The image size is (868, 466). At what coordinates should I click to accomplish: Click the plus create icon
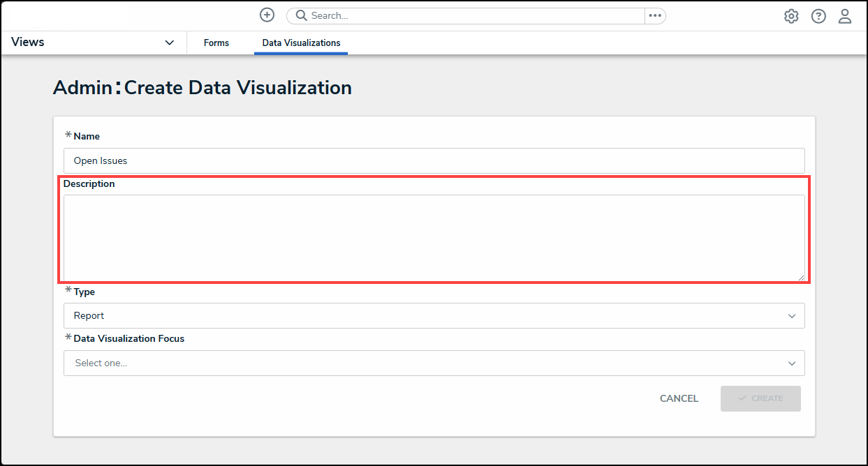click(x=267, y=15)
